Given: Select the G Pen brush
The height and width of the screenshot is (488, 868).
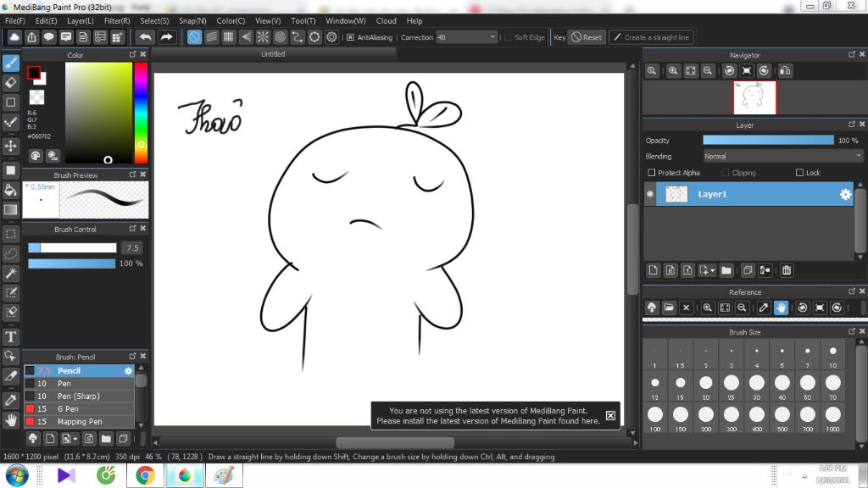Looking at the screenshot, I should pyautogui.click(x=79, y=409).
